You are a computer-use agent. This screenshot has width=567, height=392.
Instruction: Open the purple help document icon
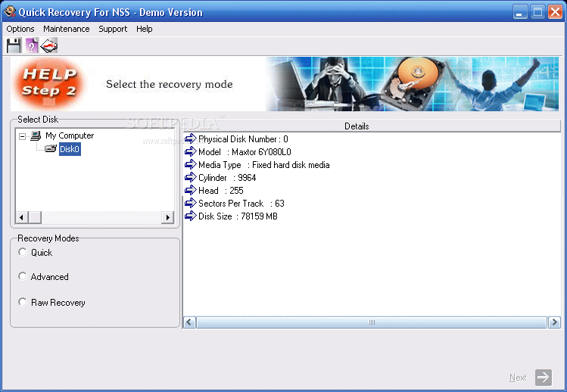[x=32, y=46]
